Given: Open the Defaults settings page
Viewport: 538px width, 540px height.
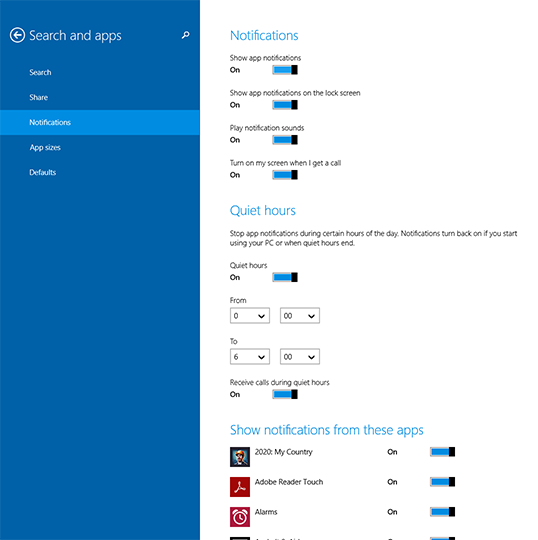Looking at the screenshot, I should 100,172.
